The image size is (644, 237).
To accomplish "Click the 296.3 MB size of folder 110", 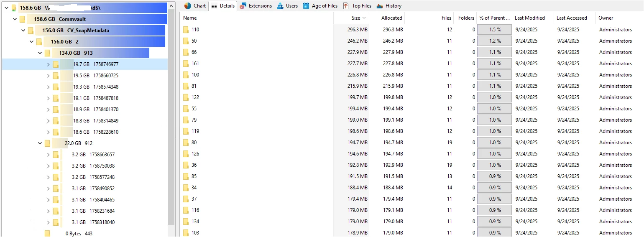I will pyautogui.click(x=357, y=30).
